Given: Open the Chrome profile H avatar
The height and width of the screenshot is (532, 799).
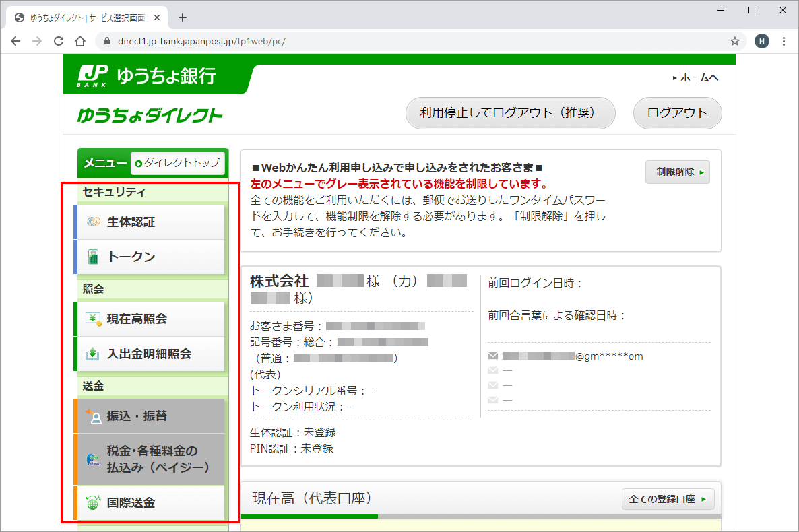Looking at the screenshot, I should 762,41.
